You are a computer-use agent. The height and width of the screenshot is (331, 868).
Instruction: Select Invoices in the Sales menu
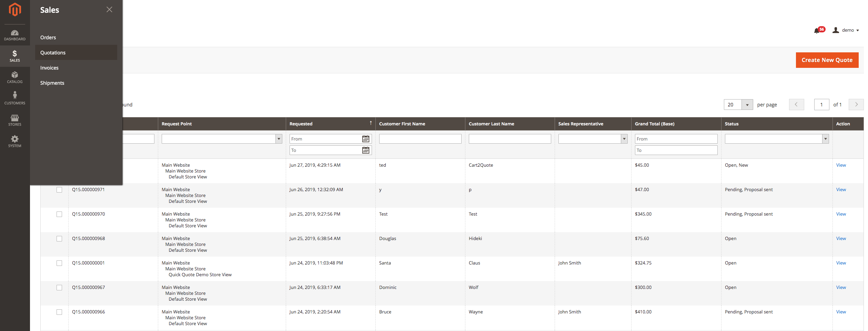click(49, 68)
